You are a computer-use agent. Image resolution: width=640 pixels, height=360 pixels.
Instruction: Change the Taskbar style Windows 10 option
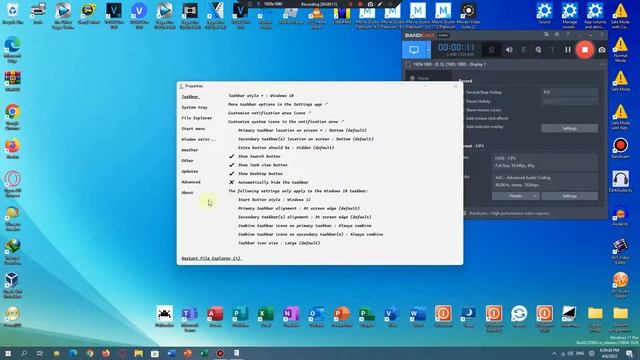tap(261, 96)
